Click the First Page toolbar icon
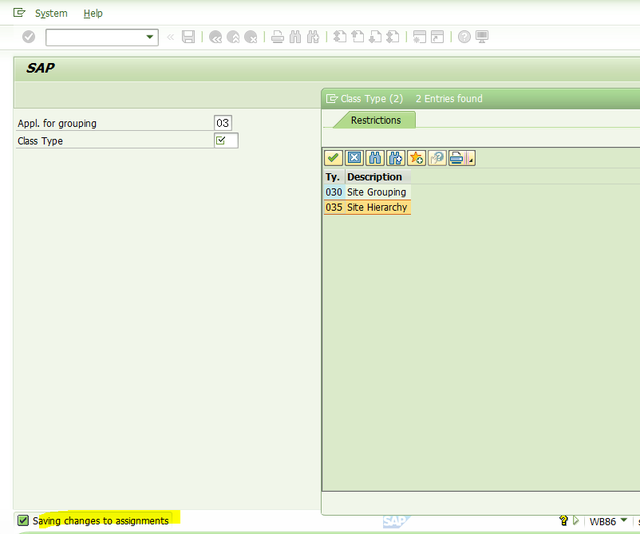This screenshot has width=640, height=534. [x=340, y=37]
